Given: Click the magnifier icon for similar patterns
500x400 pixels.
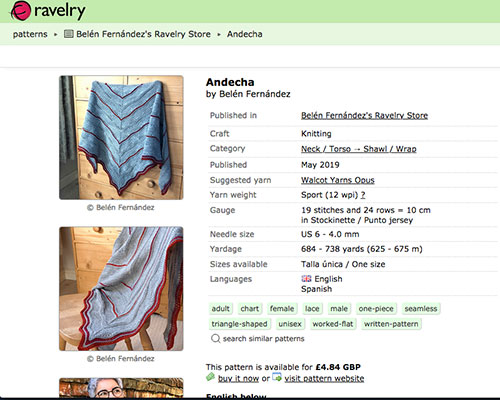Looking at the screenshot, I should pyautogui.click(x=215, y=339).
